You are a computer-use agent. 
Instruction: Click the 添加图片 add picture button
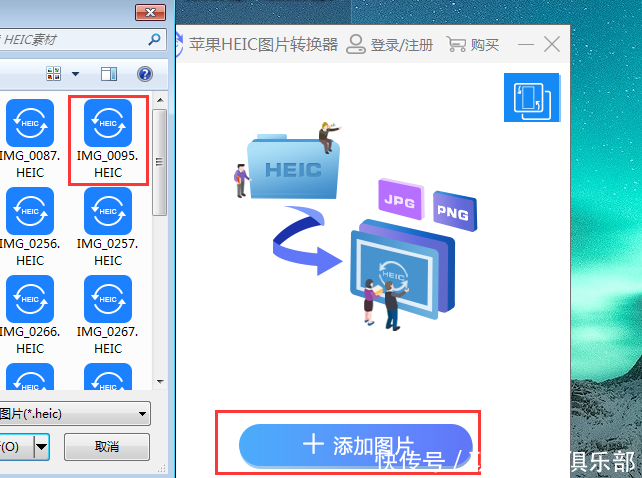coord(355,445)
